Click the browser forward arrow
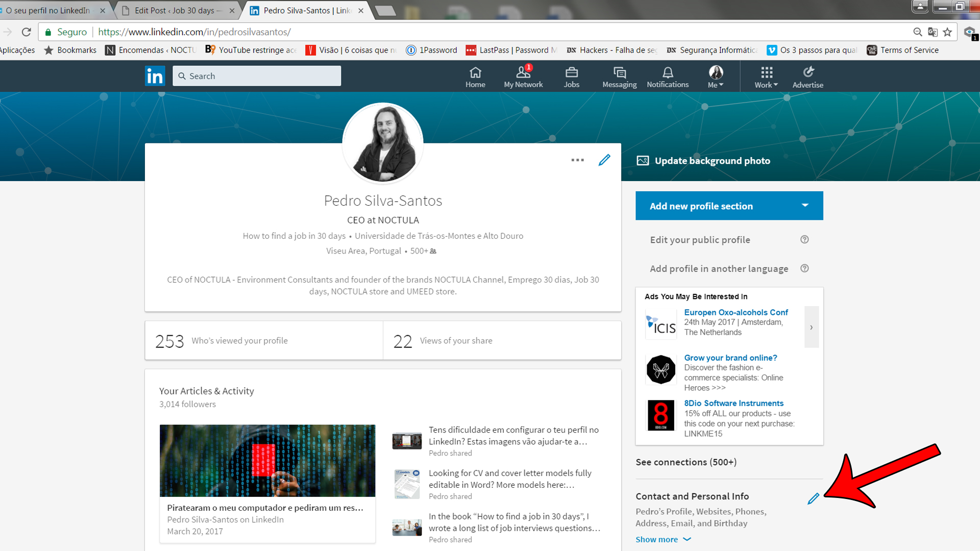 [x=7, y=32]
